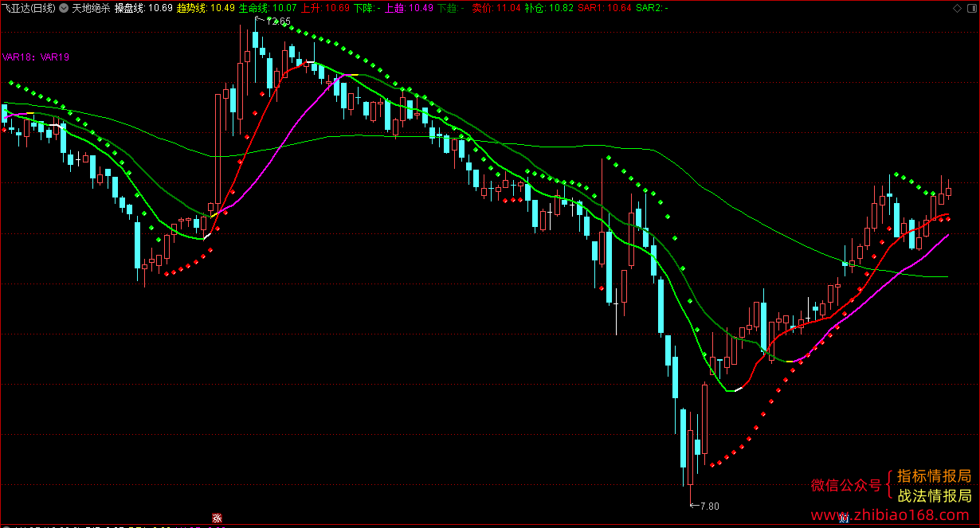This screenshot has height=528, width=980.
Task: Click the 下降 indicator label
Action: [367, 8]
